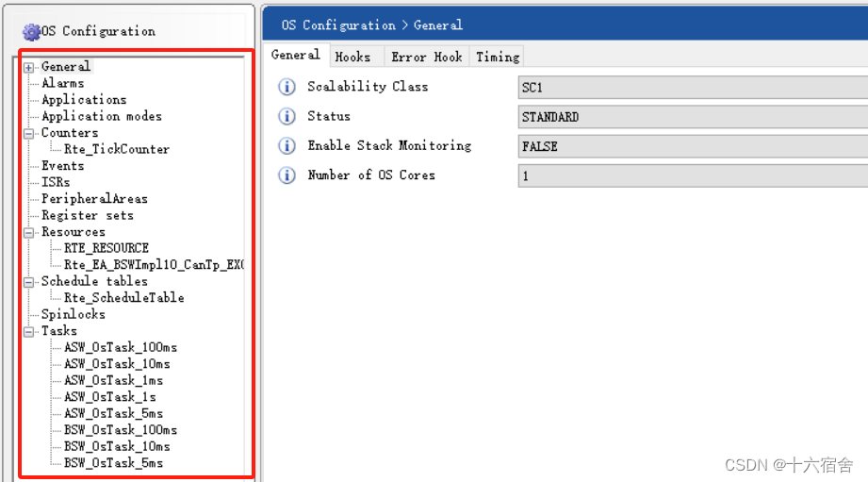This screenshot has height=482, width=868.
Task: Click info icon beside Number of OS Cores
Action: [287, 175]
